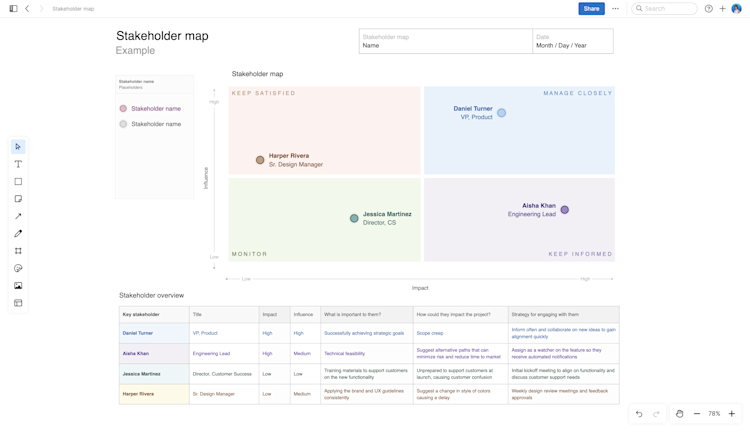Select the Text tool
The image size is (750, 432).
click(18, 164)
